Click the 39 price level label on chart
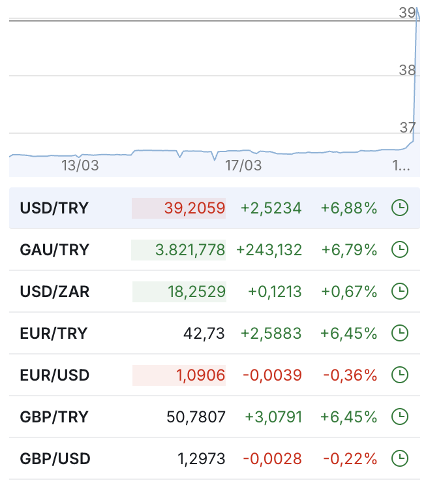The height and width of the screenshot is (504, 441). click(x=407, y=13)
